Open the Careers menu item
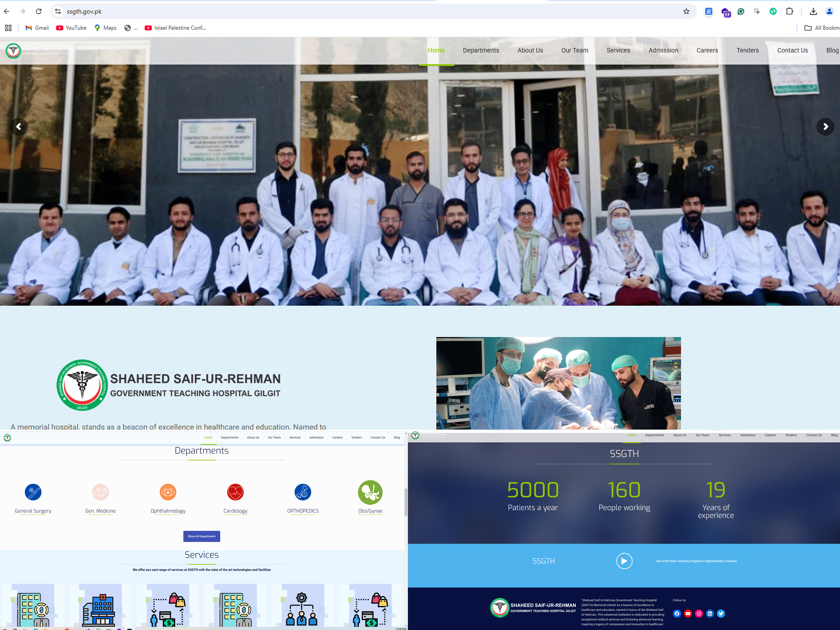 [x=707, y=51]
